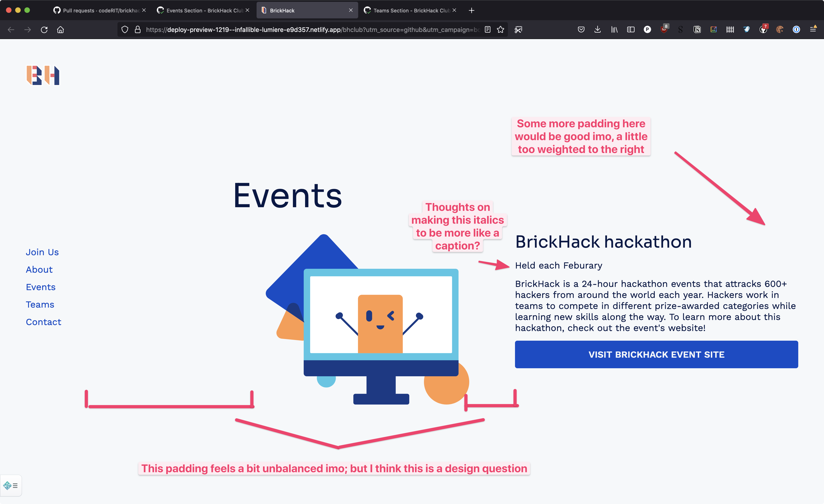Open the uBlock Origin shield extension
Viewport: 824px width, 504px height.
pos(664,29)
